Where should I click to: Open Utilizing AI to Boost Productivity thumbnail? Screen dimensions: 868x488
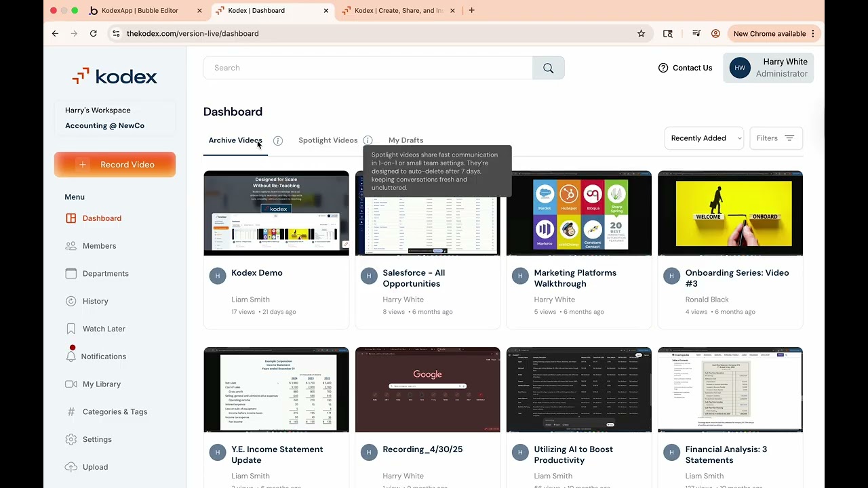coord(579,390)
